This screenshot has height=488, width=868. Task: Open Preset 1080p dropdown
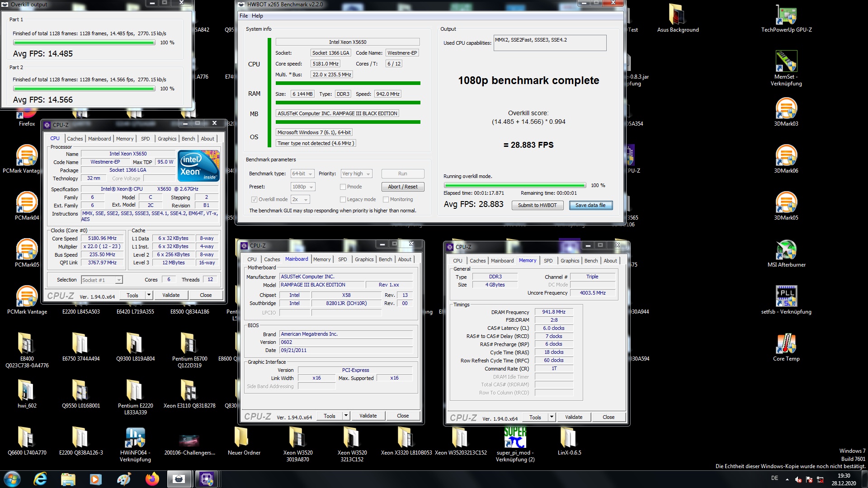[302, 187]
